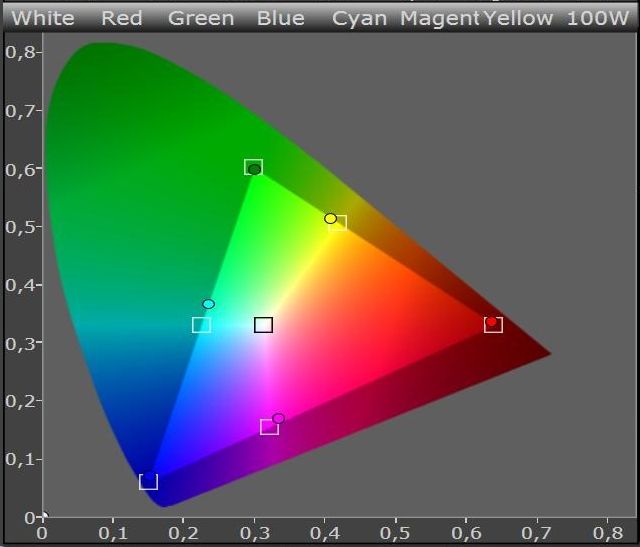The image size is (640, 547).
Task: Click the 0,5 label on vertical axis
Action: (20, 227)
